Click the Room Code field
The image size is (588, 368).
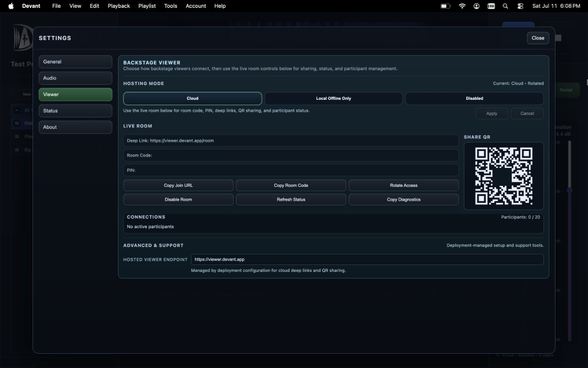tap(291, 155)
